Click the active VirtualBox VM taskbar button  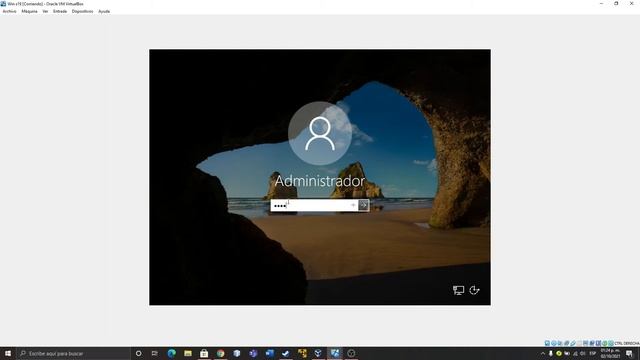point(335,353)
